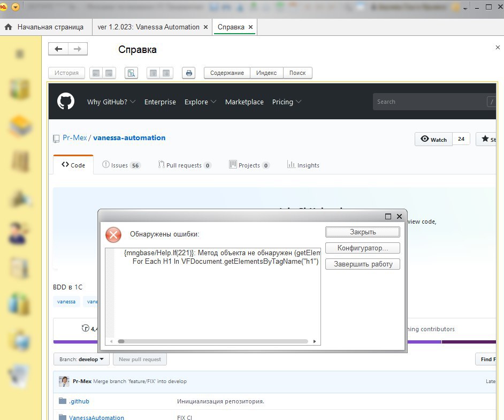
Task: Click the New pull request button
Action: tap(140, 359)
